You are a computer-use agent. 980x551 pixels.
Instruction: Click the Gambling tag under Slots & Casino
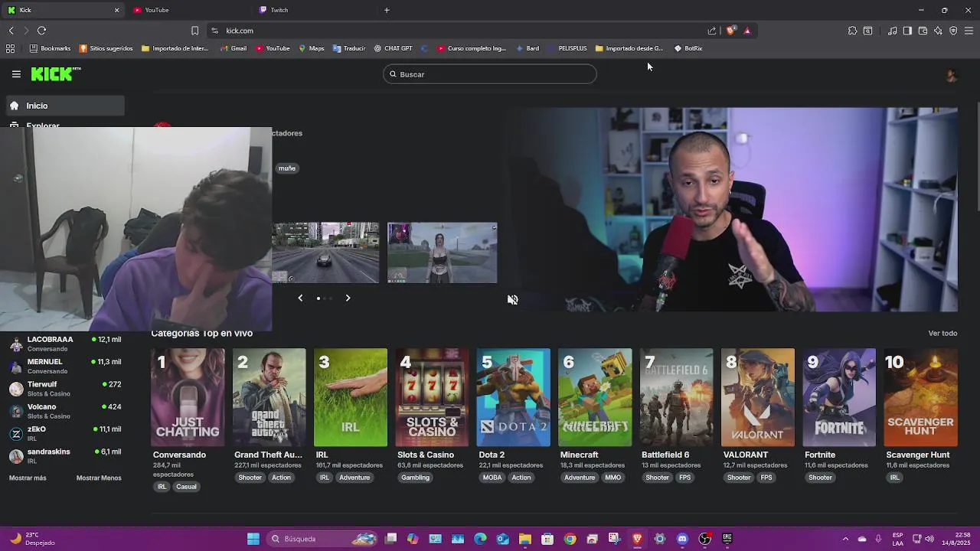coord(415,478)
